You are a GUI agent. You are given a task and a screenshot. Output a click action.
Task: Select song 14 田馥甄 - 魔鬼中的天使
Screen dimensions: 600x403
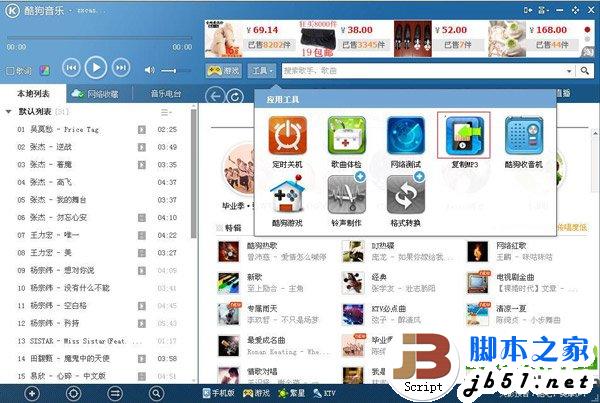pyautogui.click(x=97, y=358)
